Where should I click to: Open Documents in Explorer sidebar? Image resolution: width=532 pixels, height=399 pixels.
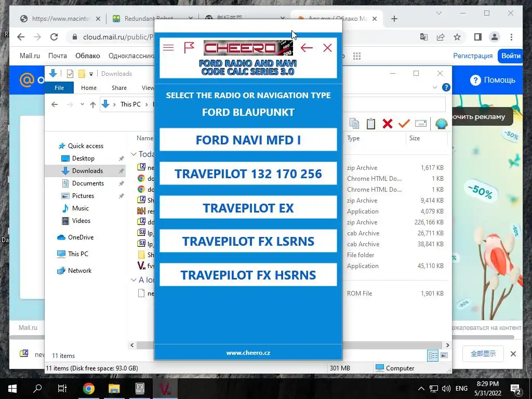(88, 183)
